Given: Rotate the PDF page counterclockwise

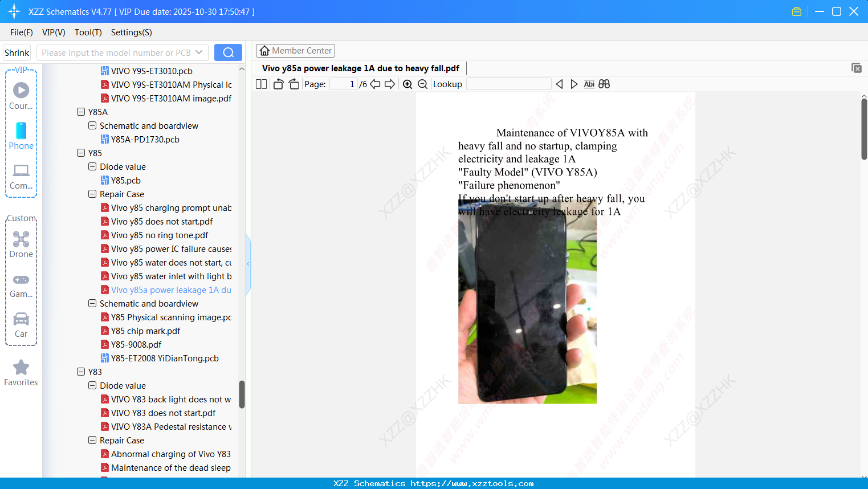Looking at the screenshot, I should coord(278,84).
